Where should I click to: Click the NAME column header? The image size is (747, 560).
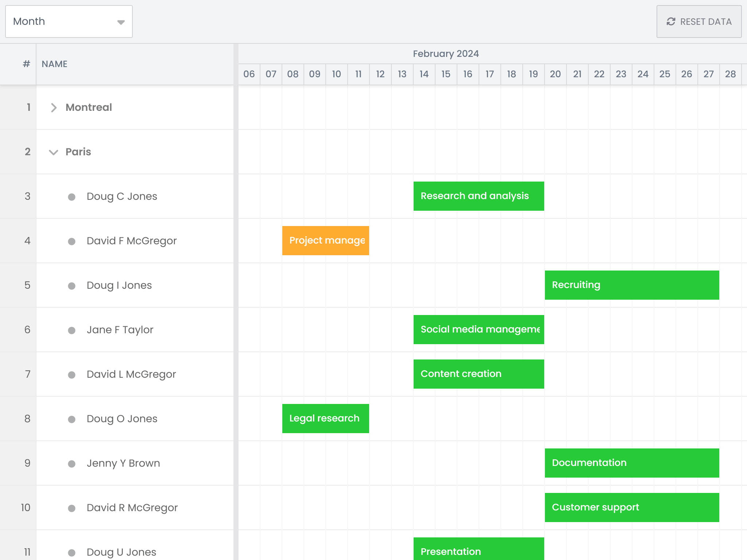[54, 64]
